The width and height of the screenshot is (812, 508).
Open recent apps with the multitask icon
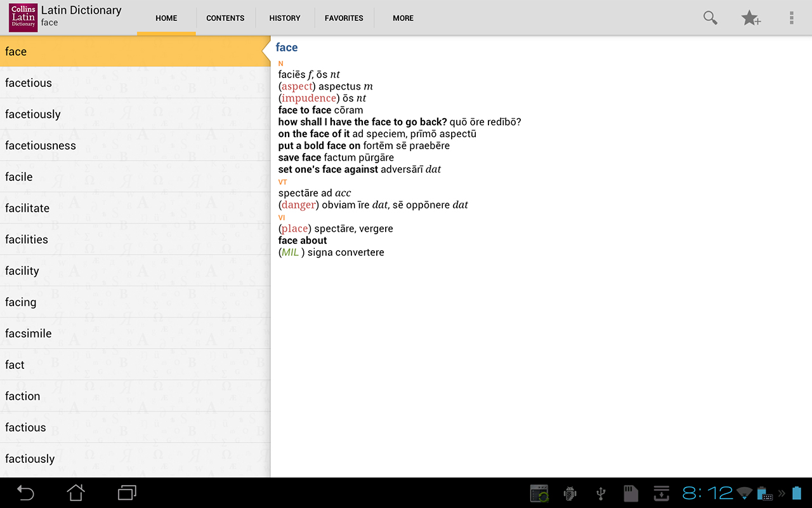pos(126,493)
